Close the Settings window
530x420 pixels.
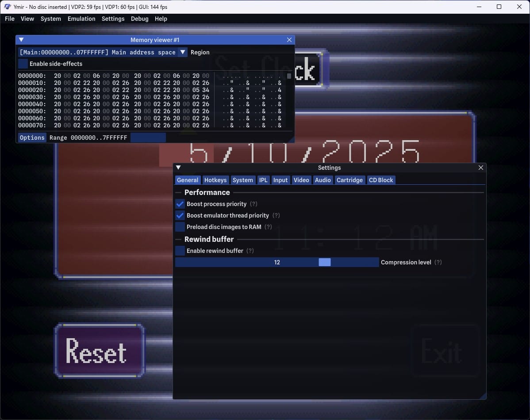(x=481, y=168)
